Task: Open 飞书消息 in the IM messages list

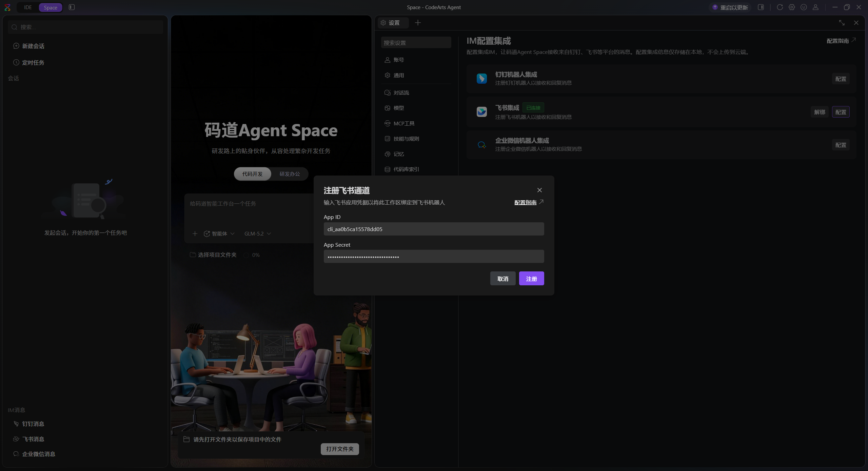Action: (85, 439)
